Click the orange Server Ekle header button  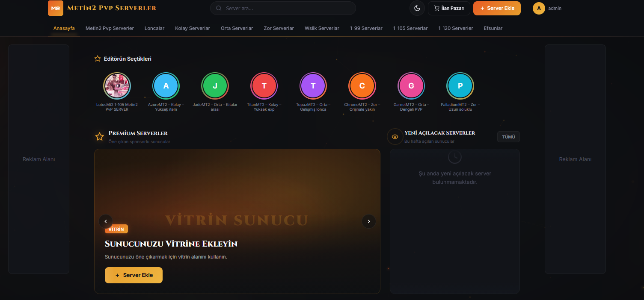coord(497,8)
